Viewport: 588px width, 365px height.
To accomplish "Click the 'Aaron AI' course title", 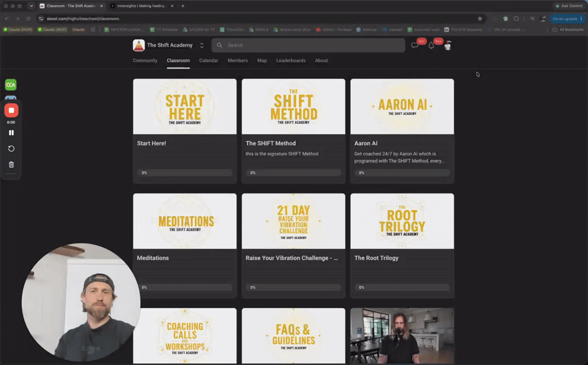I will pos(366,143).
